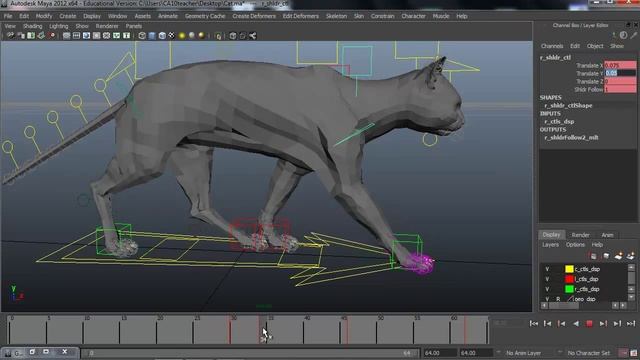The image size is (640, 360).
Task: Select r_shldrFollow2_mlt under OUTPUTS
Action: point(571,138)
